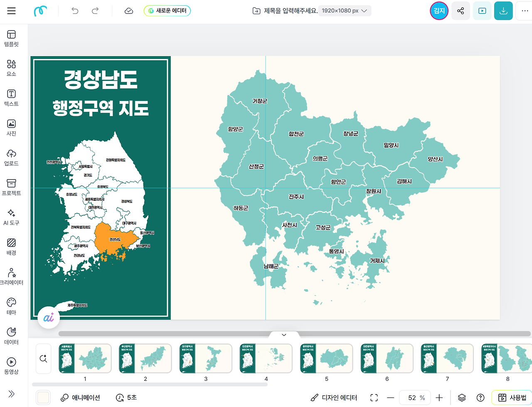Open the 업로드 upload panel
Screen dimensions: 532x407
click(11, 158)
